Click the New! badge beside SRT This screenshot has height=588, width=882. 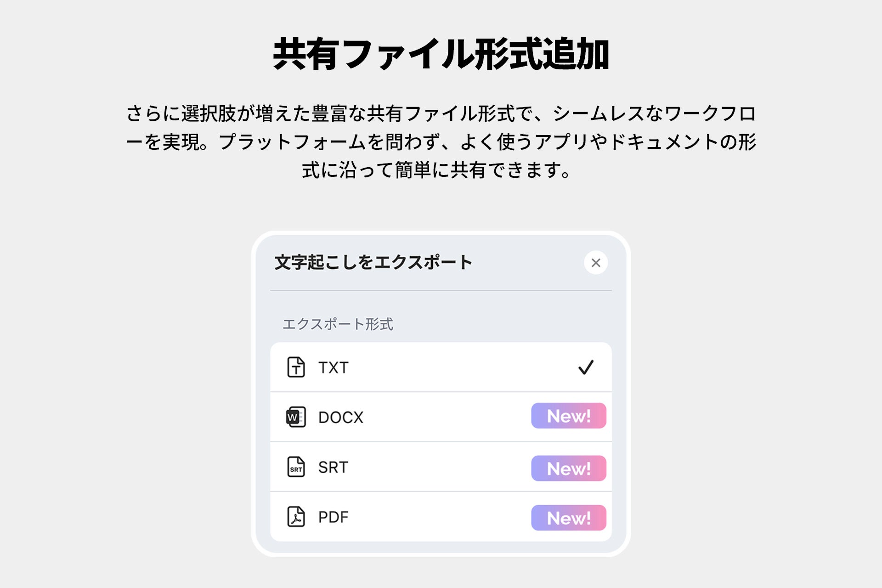(x=569, y=469)
